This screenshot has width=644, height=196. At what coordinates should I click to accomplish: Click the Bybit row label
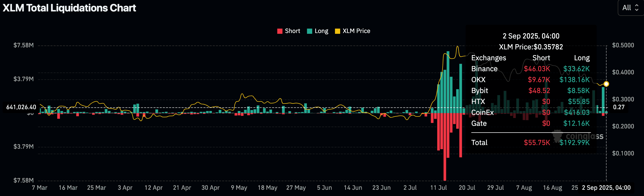coord(480,90)
